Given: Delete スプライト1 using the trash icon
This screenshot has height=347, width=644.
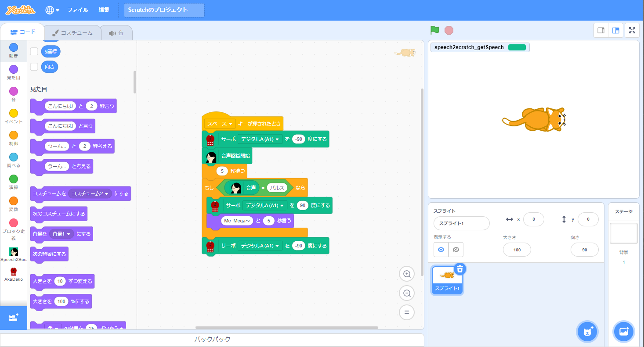Looking at the screenshot, I should coord(459,269).
